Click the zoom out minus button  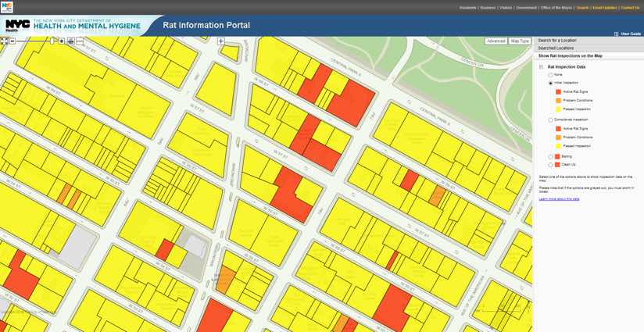click(13, 41)
